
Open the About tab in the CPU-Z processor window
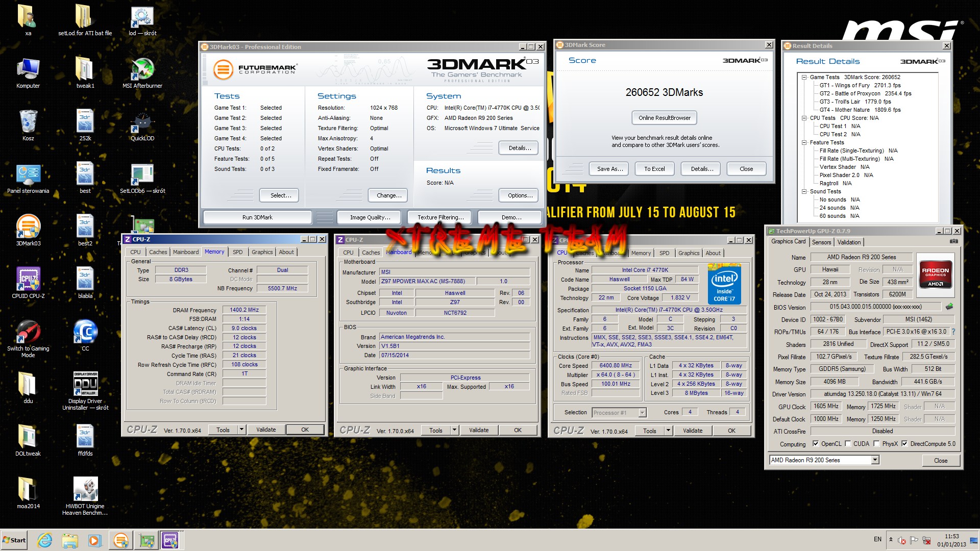713,253
